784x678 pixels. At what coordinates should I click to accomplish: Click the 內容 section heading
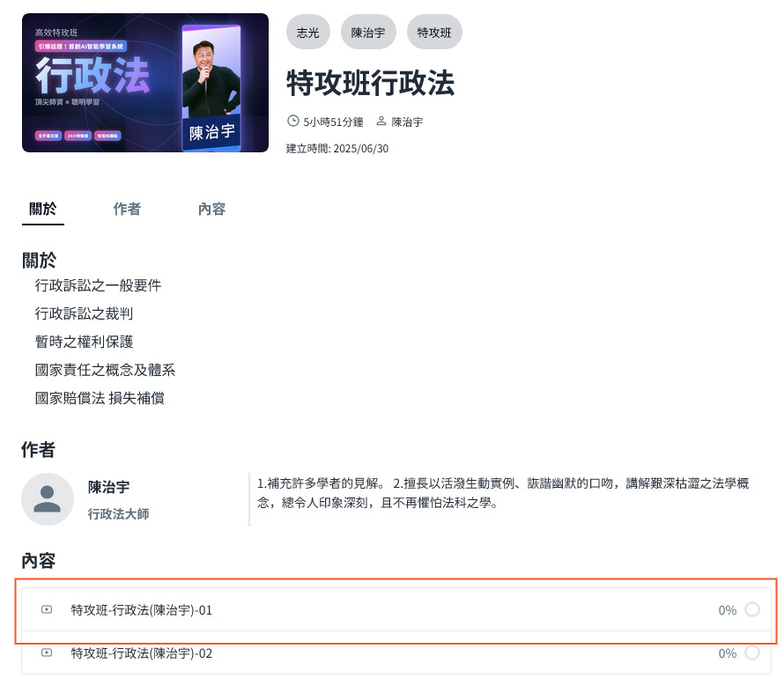[x=38, y=561]
